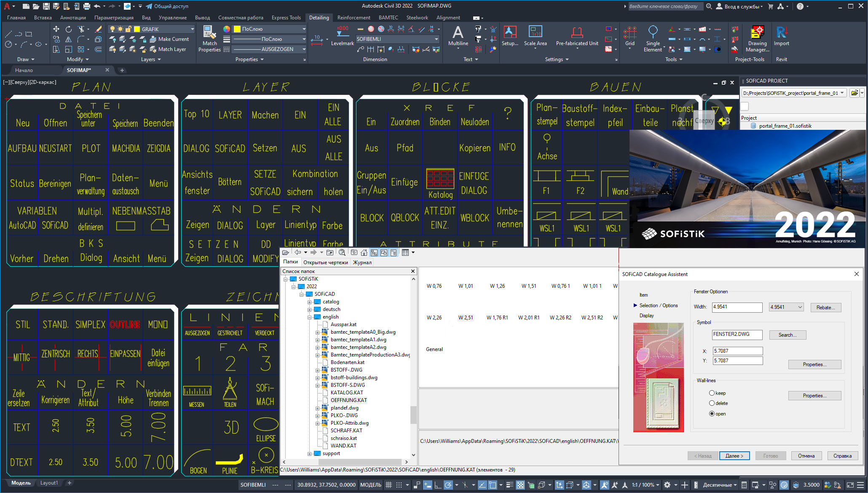Click the Symbol Properties... button

(814, 364)
